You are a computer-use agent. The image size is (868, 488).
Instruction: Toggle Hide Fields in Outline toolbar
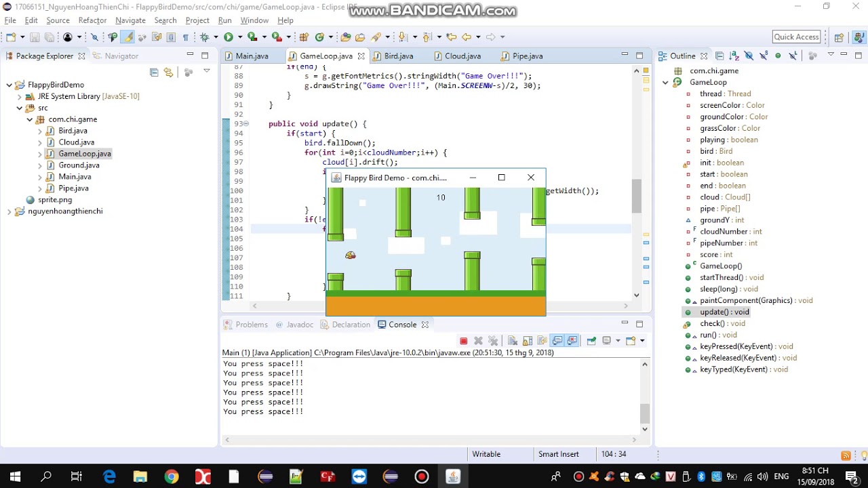[x=749, y=56]
